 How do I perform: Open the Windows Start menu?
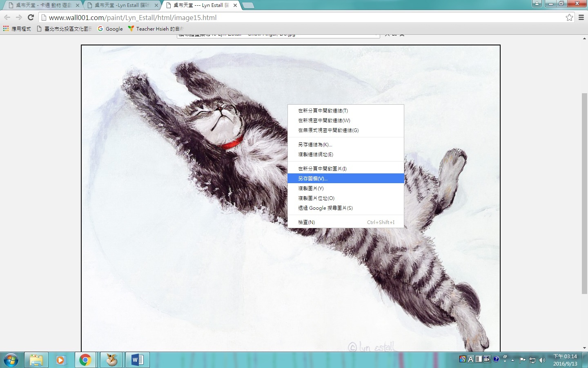tap(11, 360)
